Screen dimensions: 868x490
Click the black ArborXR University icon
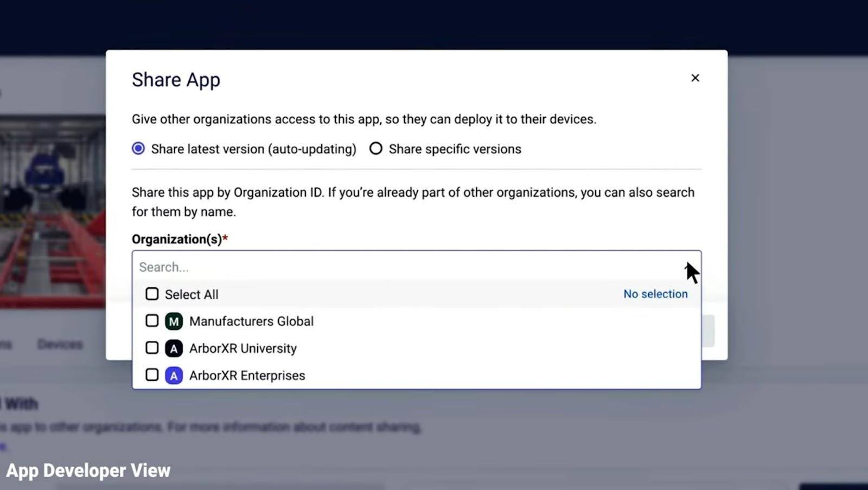pos(174,349)
